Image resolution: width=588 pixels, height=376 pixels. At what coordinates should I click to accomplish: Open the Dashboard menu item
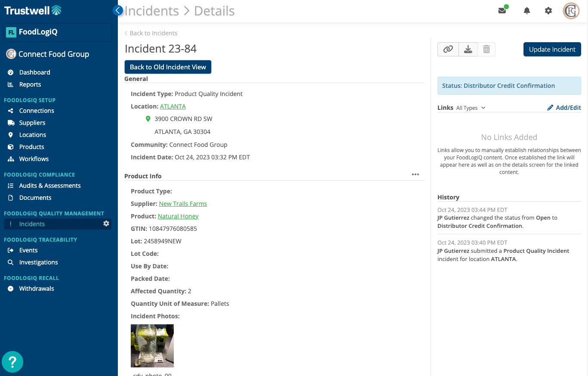point(34,72)
